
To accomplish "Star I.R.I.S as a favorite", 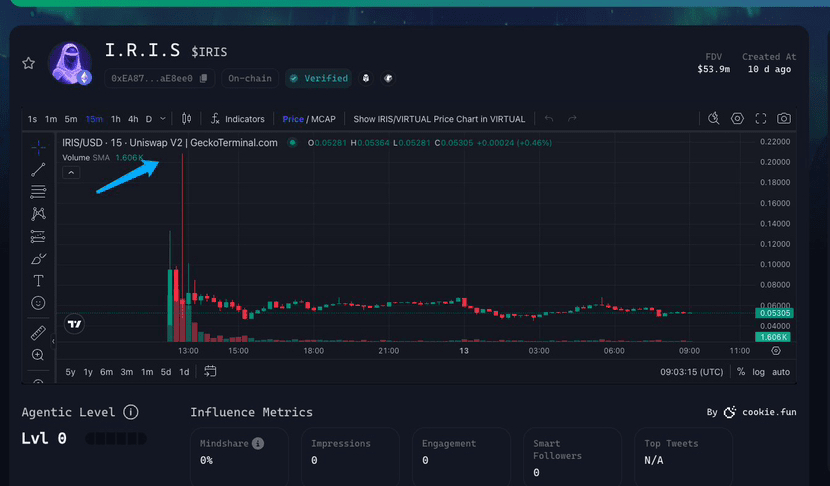I will (29, 64).
